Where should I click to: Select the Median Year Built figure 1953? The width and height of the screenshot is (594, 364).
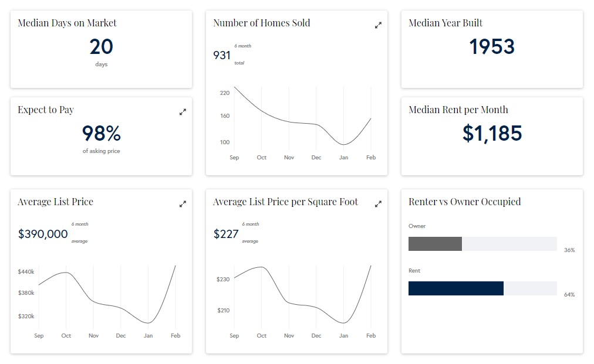pos(492,46)
